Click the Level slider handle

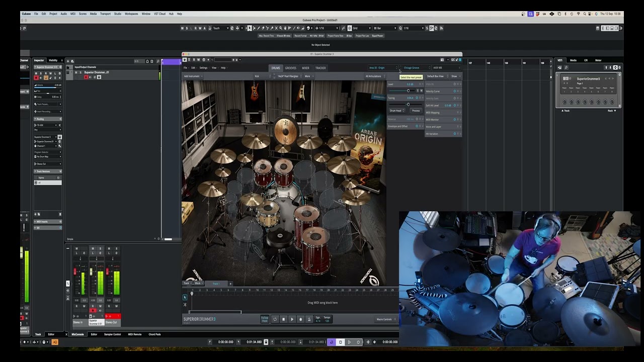tap(408, 90)
